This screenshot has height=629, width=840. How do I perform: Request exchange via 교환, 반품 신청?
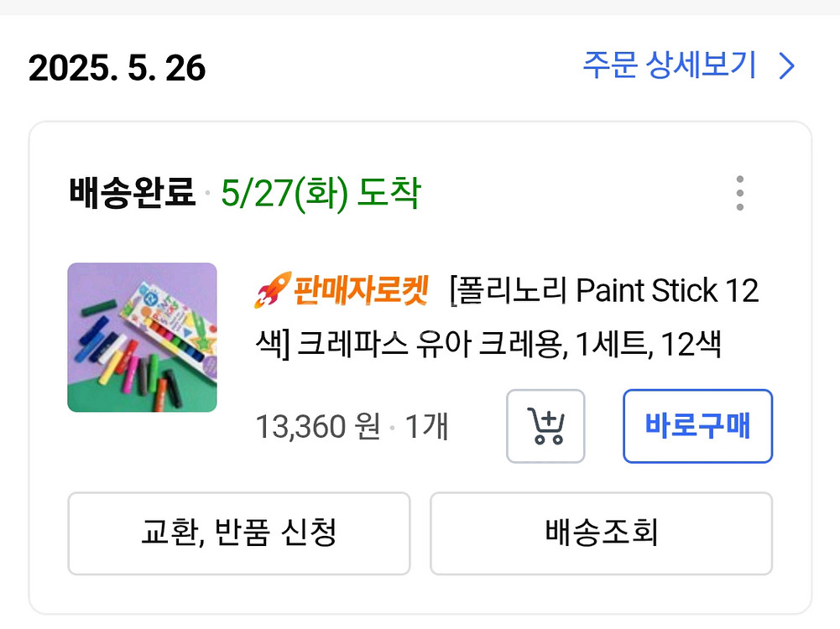pos(238,533)
